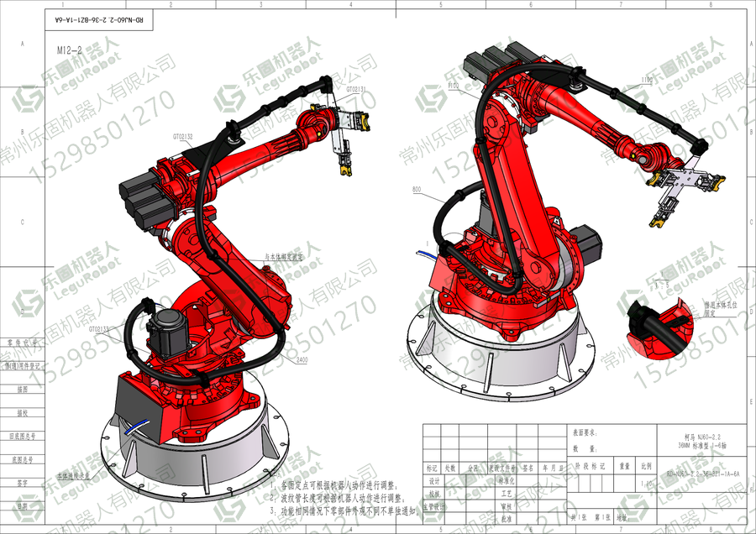Click note 1 about 固定点 adjustment
Viewport: 756px width, 534px height.
tap(333, 486)
